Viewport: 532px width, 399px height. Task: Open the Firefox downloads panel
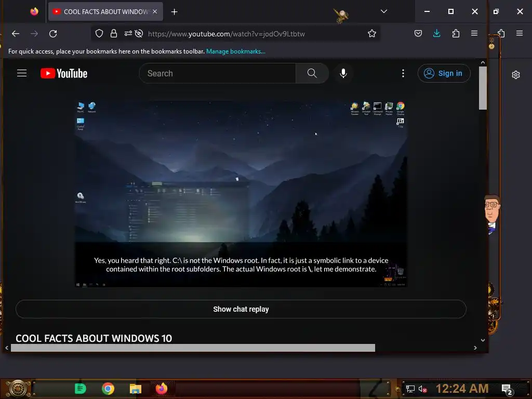(436, 33)
